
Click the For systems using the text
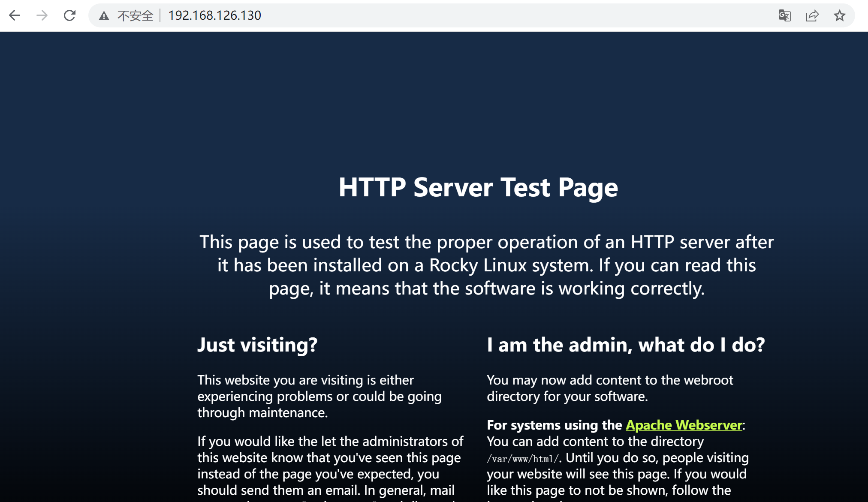pyautogui.click(x=554, y=425)
